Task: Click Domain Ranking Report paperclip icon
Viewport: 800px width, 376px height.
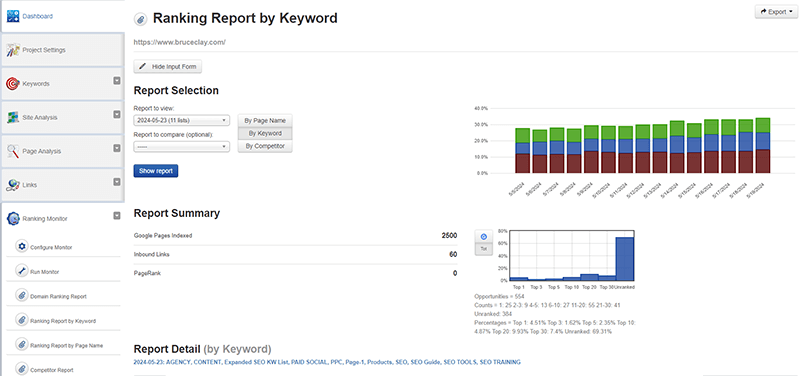Action: pos(21,296)
